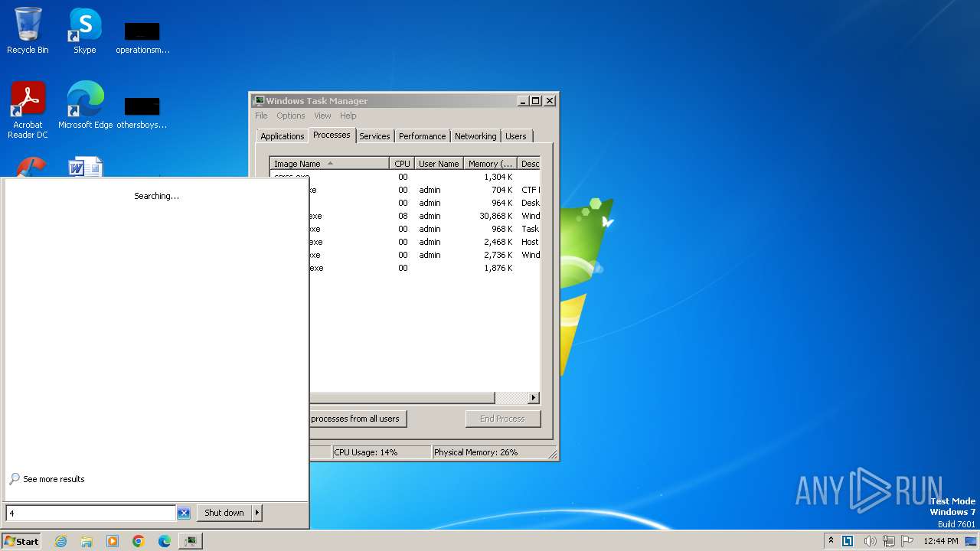
Task: Switch to the Networking tab
Action: [x=475, y=136]
